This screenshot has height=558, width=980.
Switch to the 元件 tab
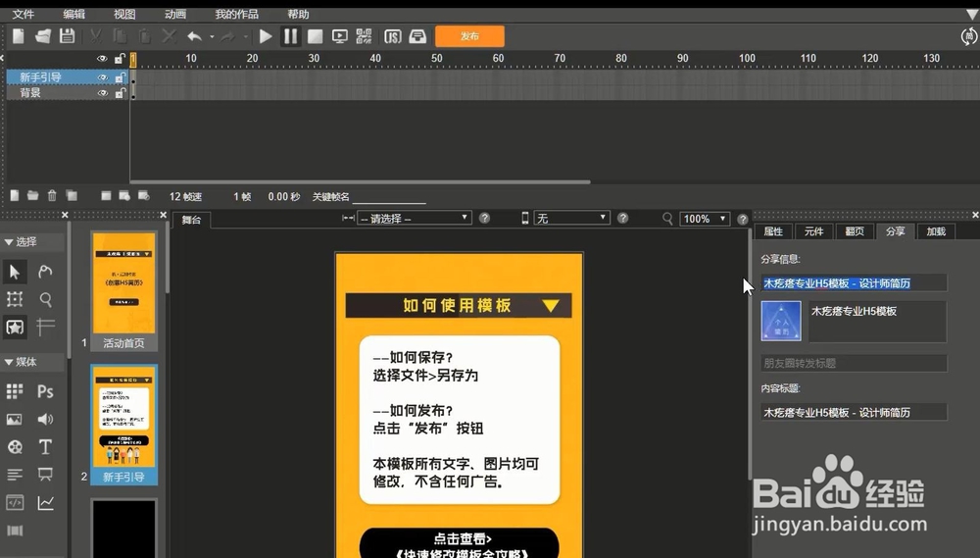(x=813, y=231)
